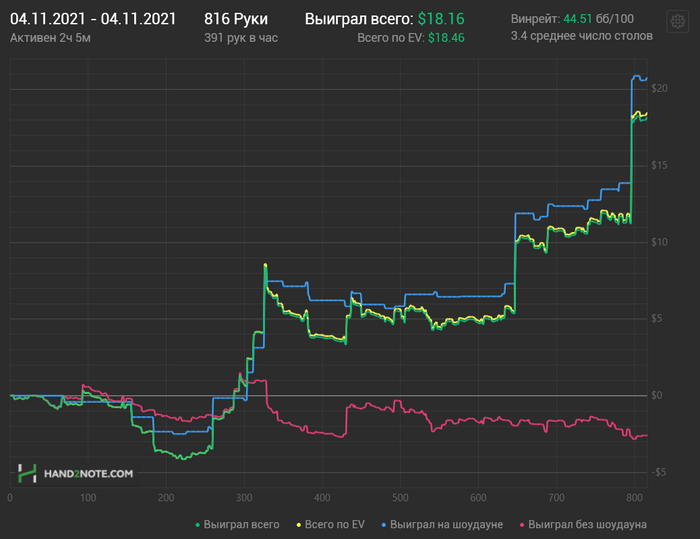Toggle the blue 'Выиграл на шоудауне' legend series
This screenshot has height=539, width=700.
442,524
